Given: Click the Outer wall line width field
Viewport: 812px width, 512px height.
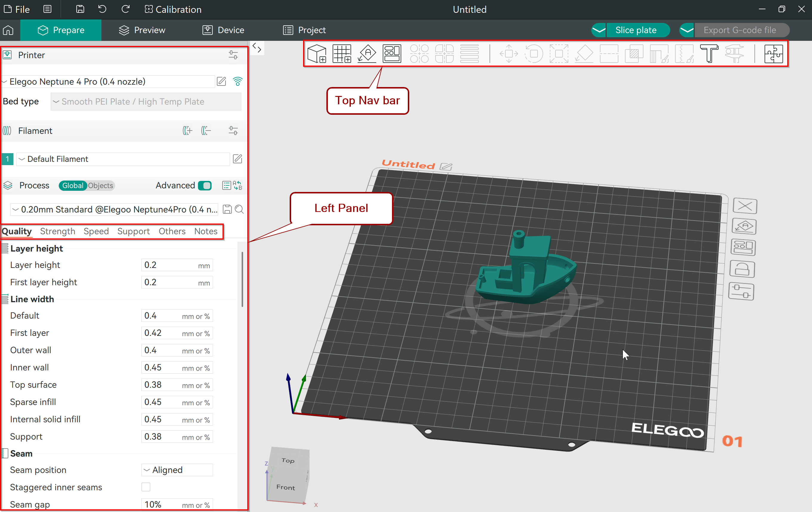Looking at the screenshot, I should (x=177, y=350).
